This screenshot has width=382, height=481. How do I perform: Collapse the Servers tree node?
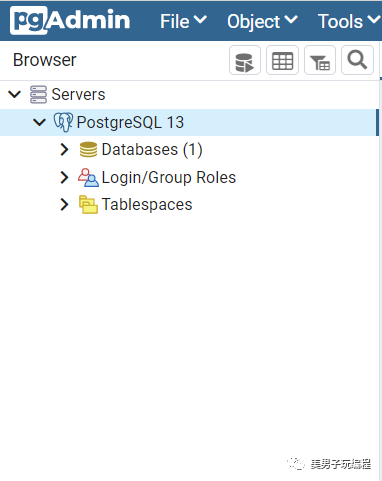tap(15, 94)
